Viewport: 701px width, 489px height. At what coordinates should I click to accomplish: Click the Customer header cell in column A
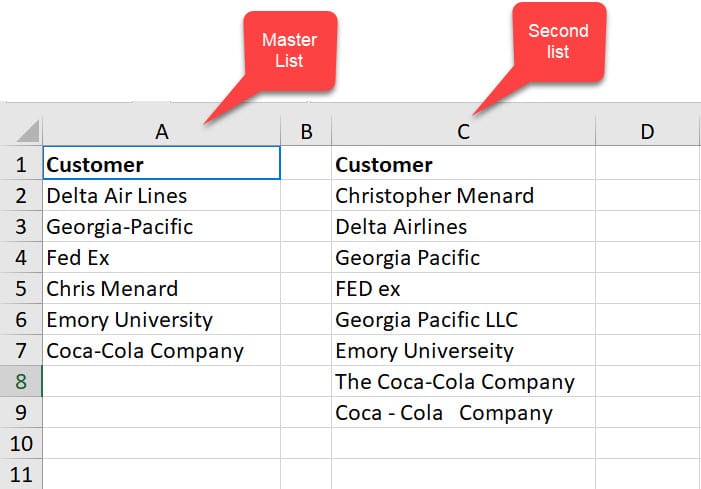tap(162, 164)
